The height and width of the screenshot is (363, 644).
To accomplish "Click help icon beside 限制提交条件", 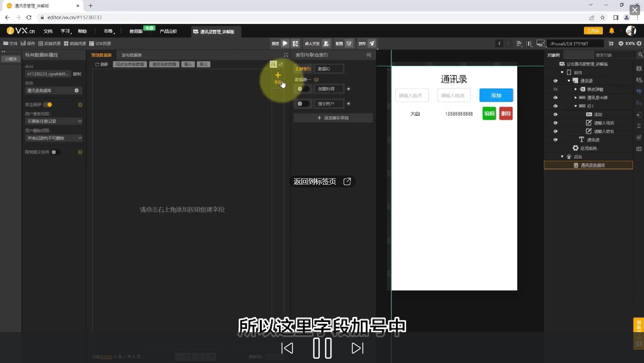I will [x=80, y=152].
